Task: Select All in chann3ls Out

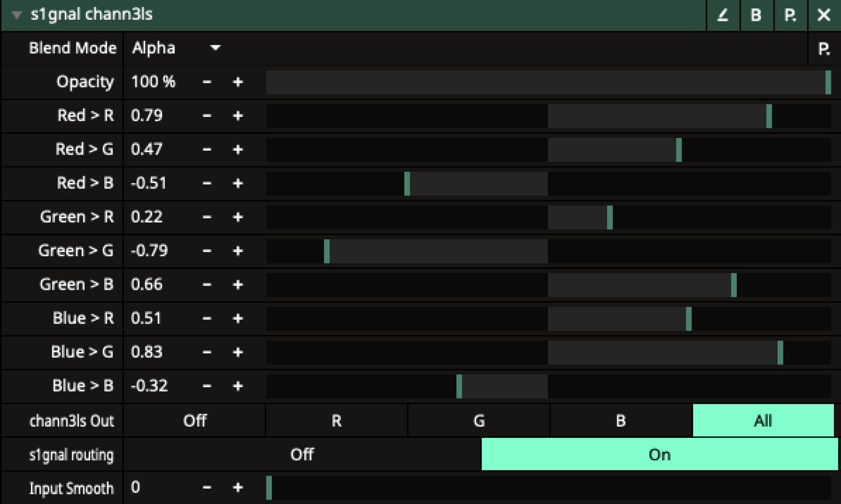Action: 763,421
